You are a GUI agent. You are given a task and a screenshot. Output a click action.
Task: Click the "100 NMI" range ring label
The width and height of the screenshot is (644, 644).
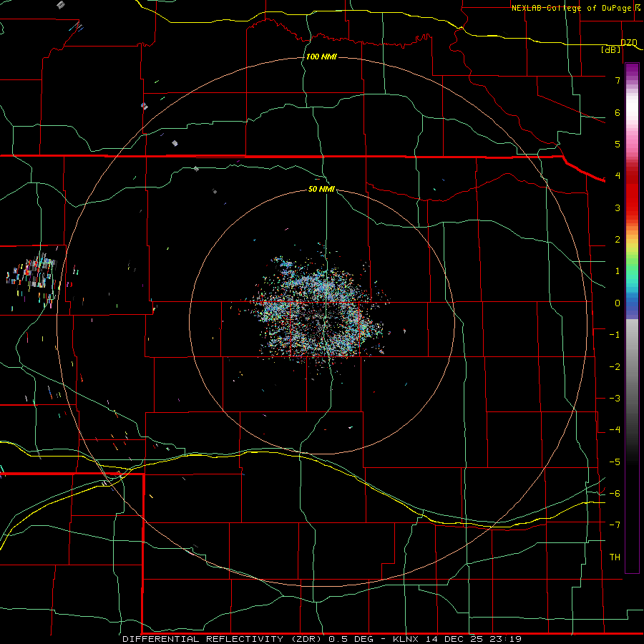point(321,57)
